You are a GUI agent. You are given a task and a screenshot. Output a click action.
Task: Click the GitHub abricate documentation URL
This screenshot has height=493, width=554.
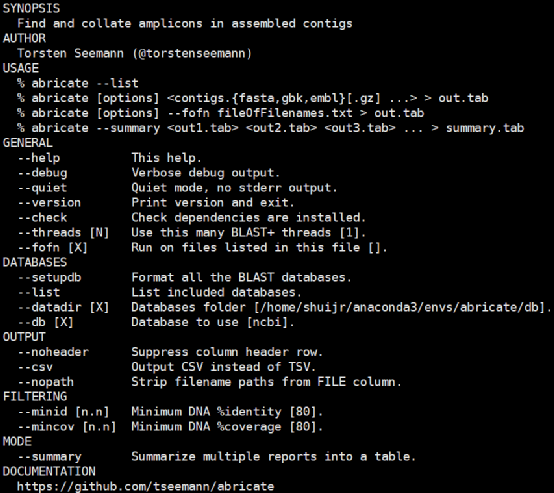146,487
